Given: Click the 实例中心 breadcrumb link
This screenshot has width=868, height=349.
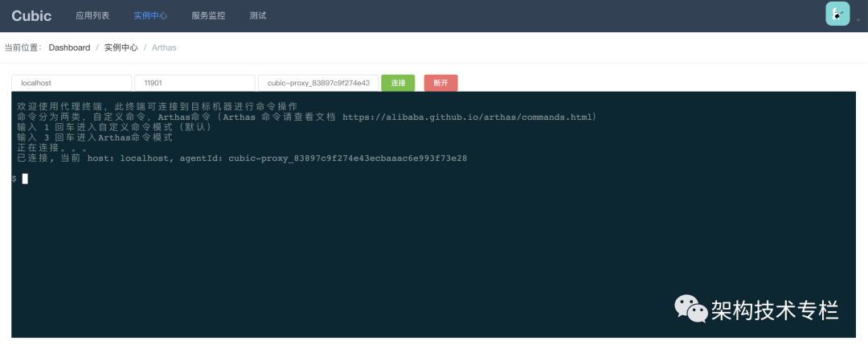Looking at the screenshot, I should coord(121,47).
